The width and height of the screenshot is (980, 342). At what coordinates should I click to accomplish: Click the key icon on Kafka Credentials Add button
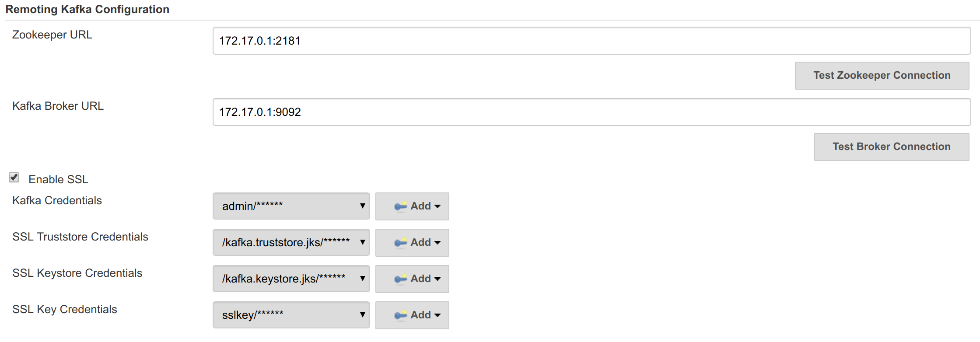[401, 206]
